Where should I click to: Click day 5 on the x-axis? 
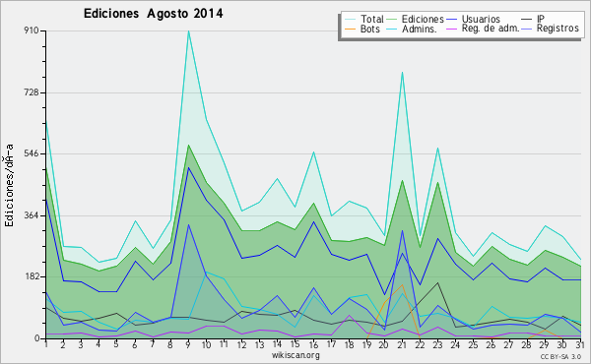(x=116, y=344)
